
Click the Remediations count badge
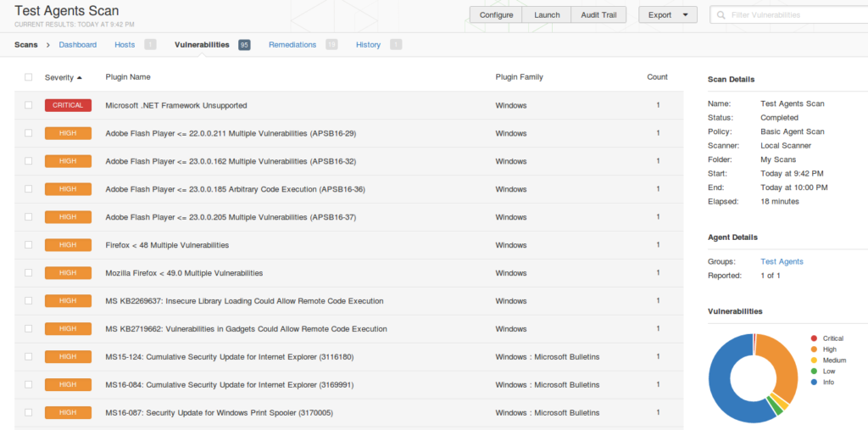(331, 45)
